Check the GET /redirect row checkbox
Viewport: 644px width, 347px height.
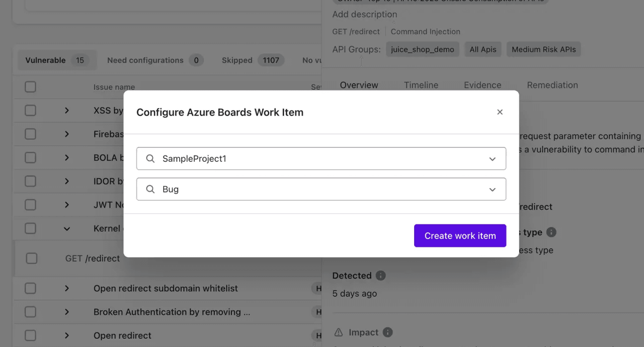(32, 258)
